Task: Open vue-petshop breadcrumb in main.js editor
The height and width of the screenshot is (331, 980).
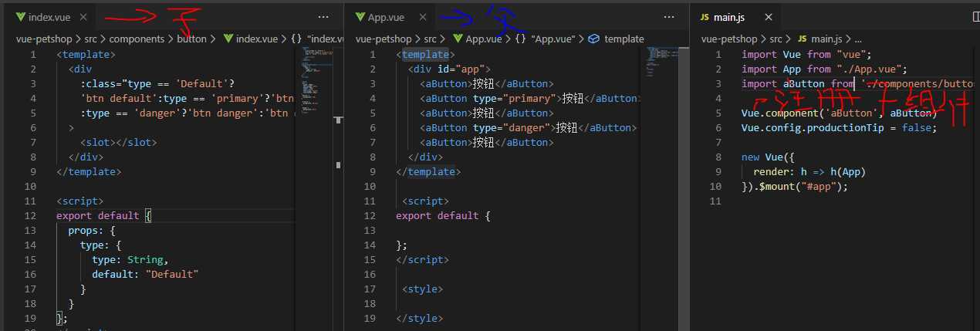Action: tap(728, 39)
